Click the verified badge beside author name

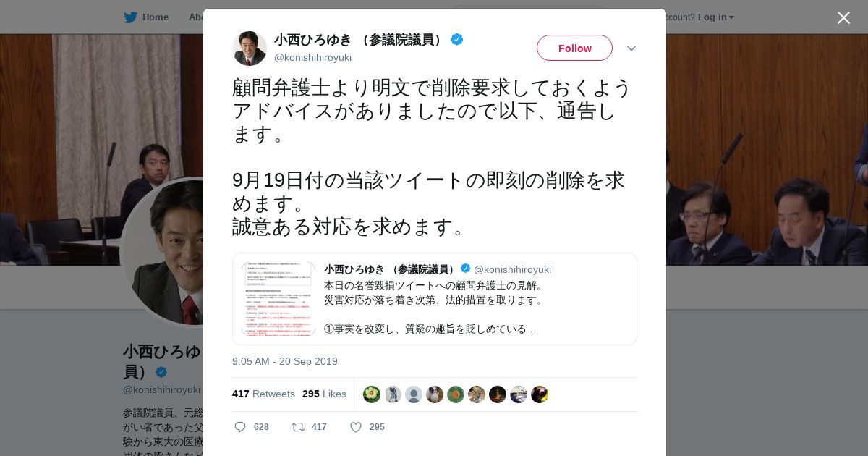click(457, 40)
